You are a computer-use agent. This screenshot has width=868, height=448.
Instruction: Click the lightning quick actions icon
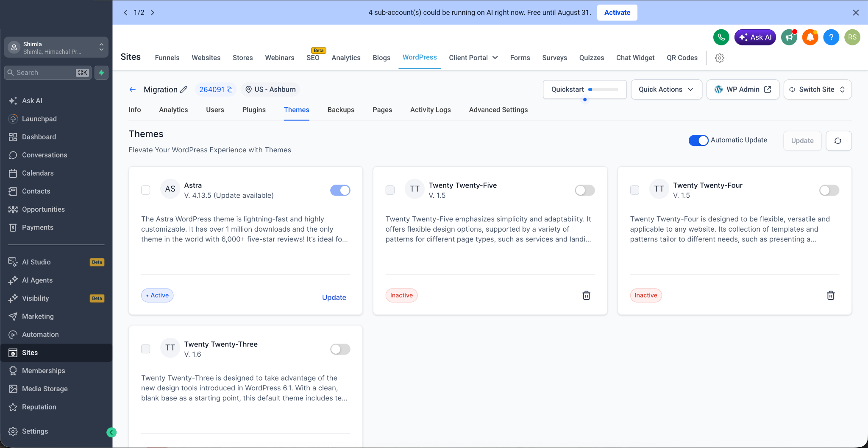[101, 73]
